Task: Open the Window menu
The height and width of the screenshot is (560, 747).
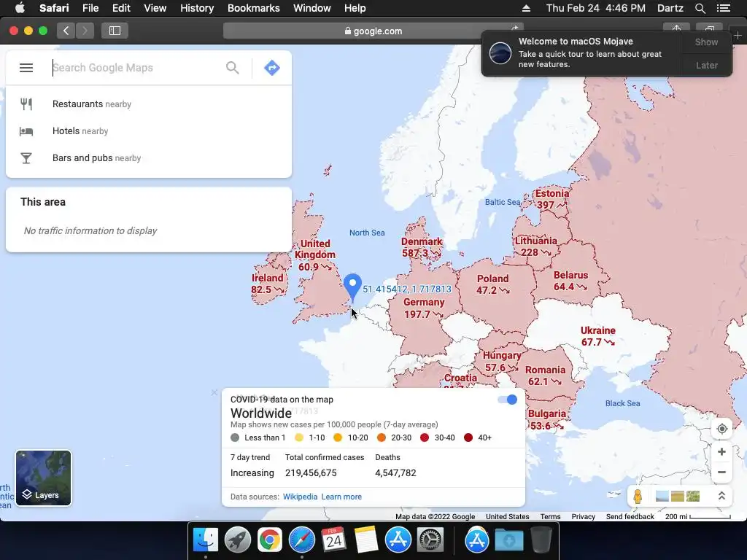Action: pos(312,8)
